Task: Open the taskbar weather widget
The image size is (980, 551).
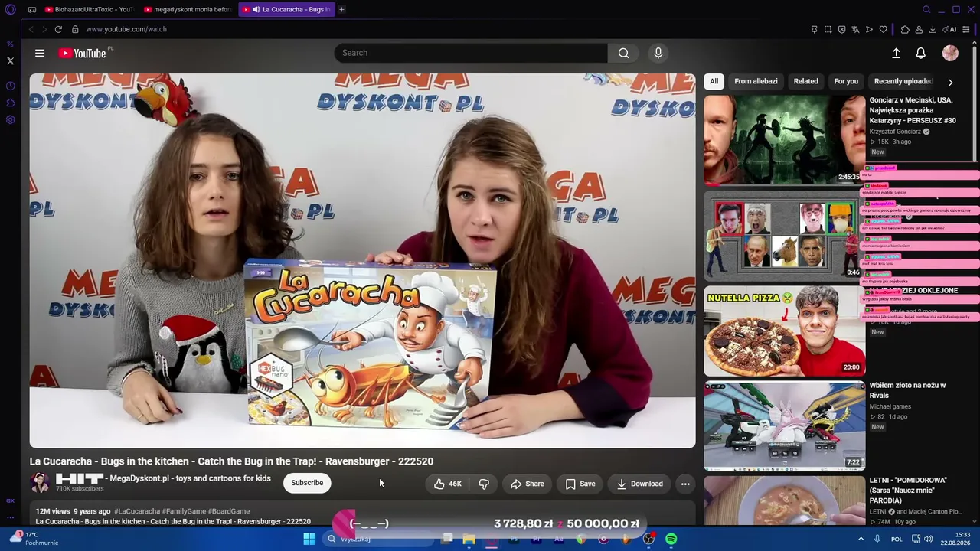Action: coord(34,539)
